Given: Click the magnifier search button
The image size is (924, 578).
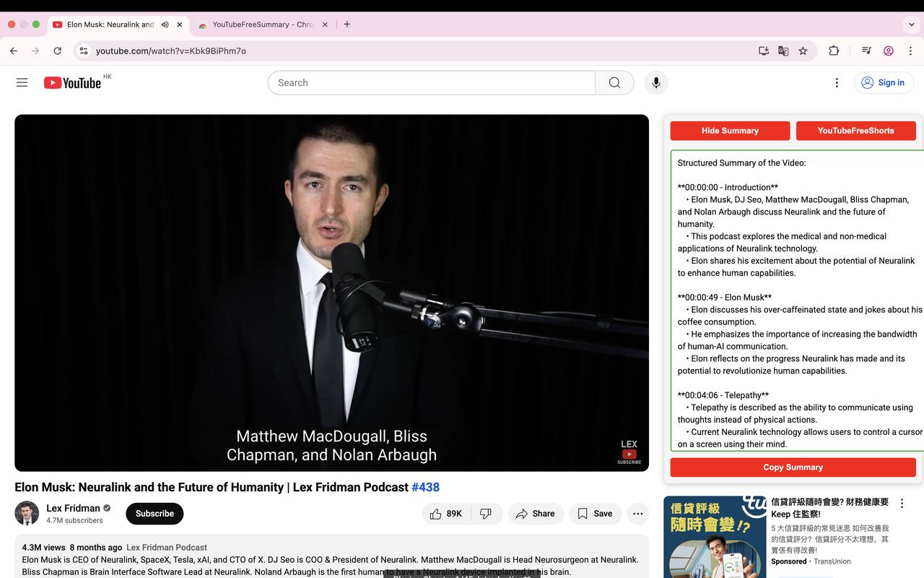Looking at the screenshot, I should pyautogui.click(x=614, y=82).
